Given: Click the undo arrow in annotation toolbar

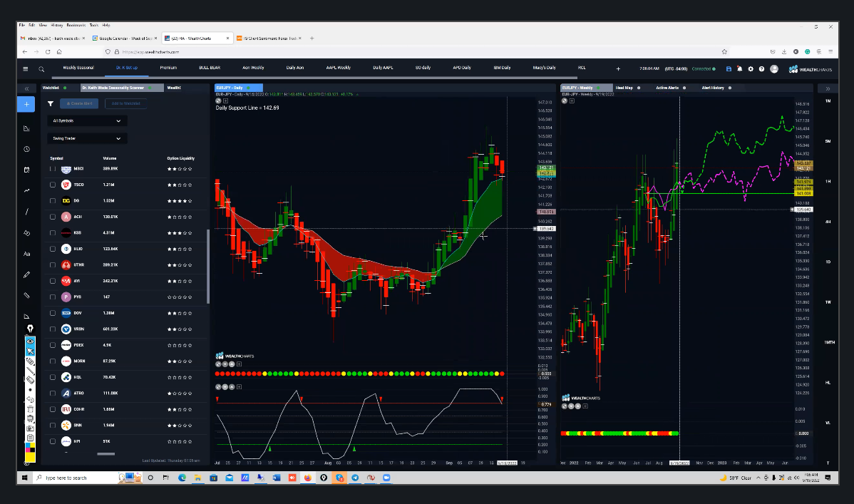Looking at the screenshot, I should 31,399.
